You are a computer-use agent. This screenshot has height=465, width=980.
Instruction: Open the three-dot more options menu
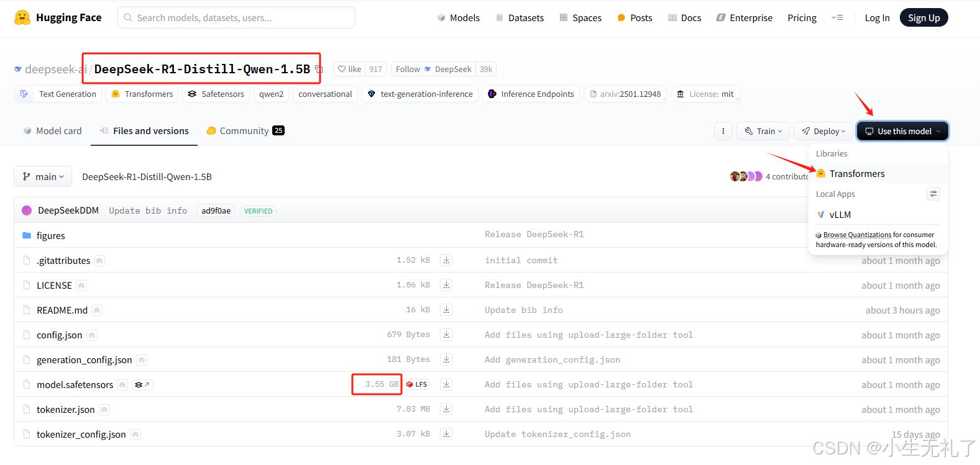point(723,131)
